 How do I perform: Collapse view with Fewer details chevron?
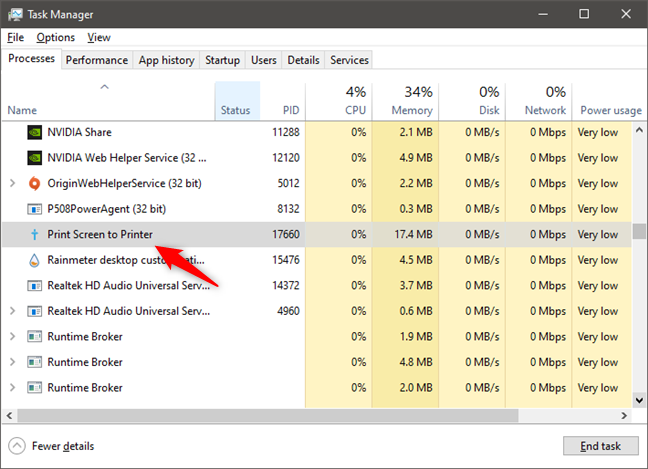click(17, 446)
